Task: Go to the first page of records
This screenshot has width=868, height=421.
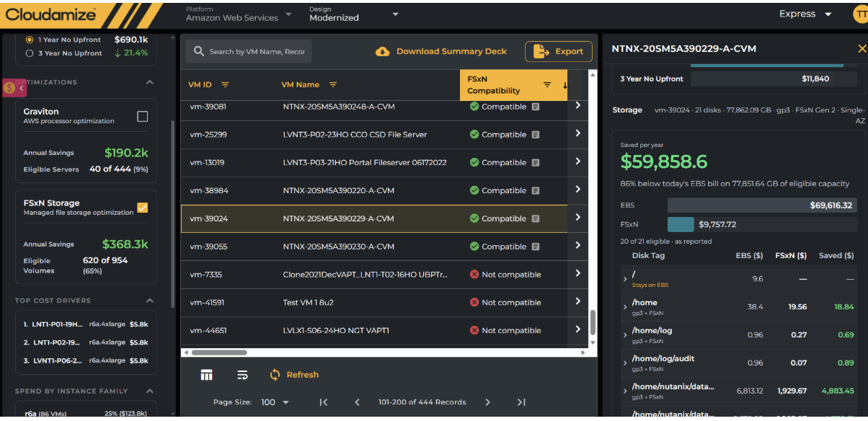Action: (x=324, y=402)
